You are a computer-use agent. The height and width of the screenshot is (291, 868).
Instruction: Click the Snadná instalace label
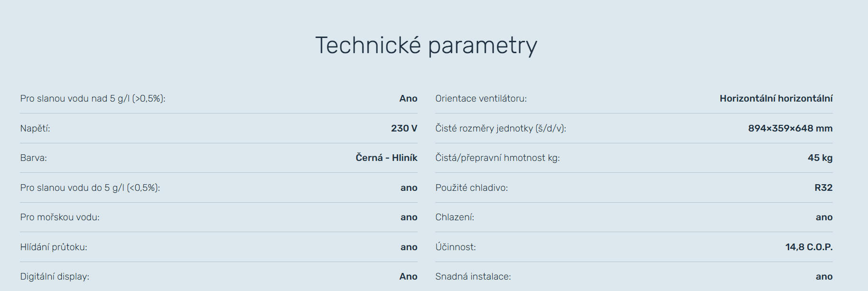473,277
